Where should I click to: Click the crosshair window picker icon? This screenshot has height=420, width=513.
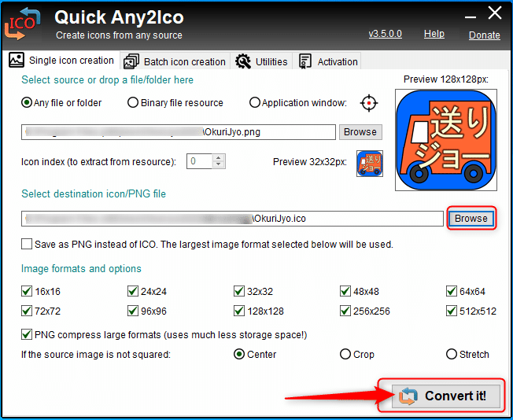tap(369, 103)
